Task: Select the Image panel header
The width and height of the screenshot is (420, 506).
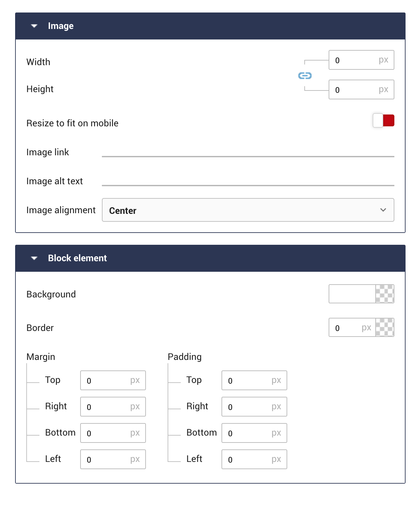Action: click(61, 26)
